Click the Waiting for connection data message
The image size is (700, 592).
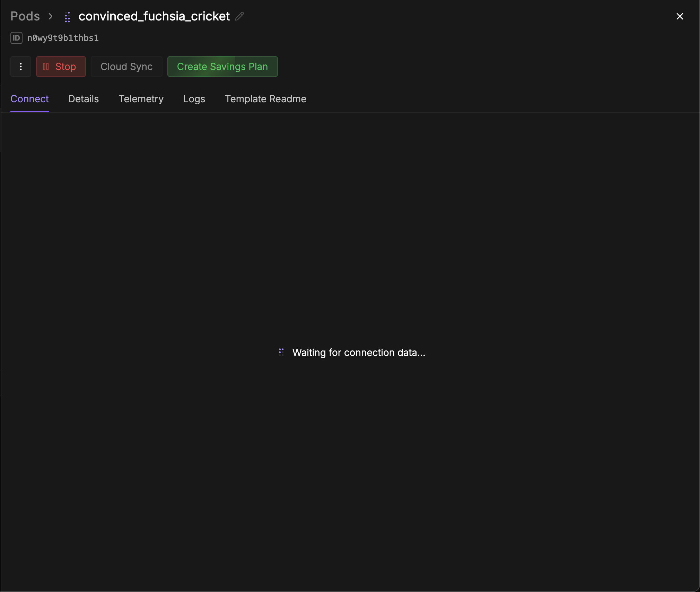[x=359, y=352]
